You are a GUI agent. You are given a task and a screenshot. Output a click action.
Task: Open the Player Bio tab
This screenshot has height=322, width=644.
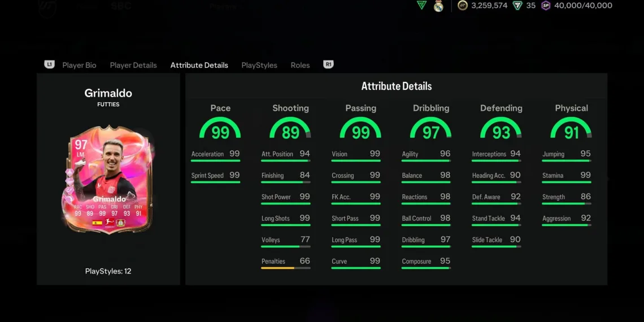[79, 66]
